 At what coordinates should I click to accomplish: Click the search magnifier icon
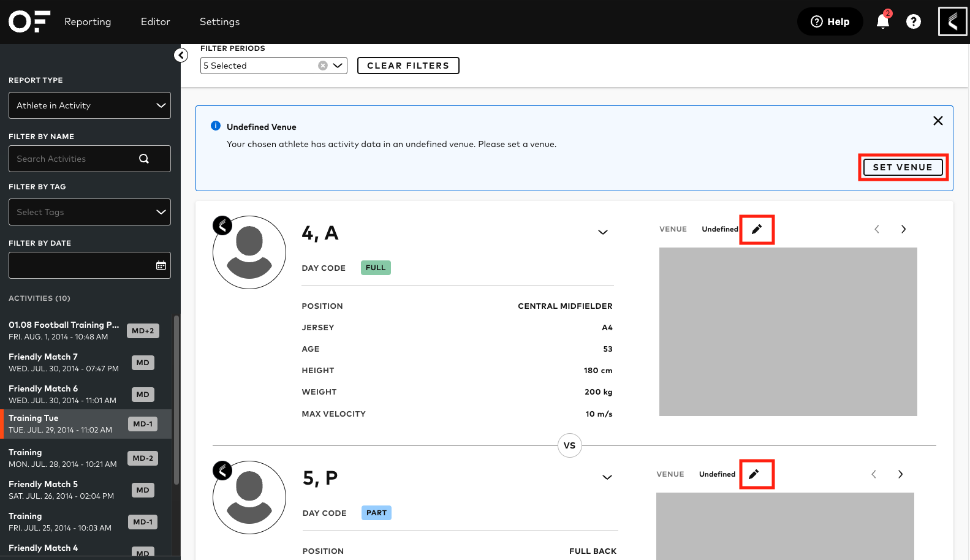click(x=144, y=159)
